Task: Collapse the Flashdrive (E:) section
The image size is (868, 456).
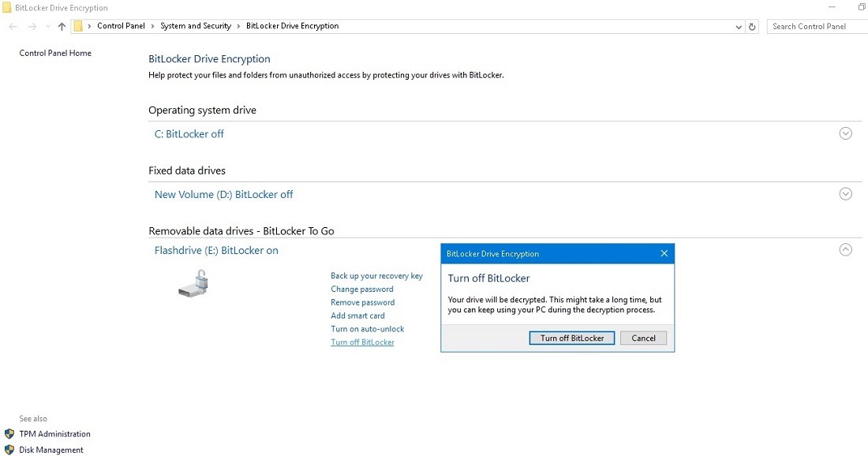Action: 845,249
